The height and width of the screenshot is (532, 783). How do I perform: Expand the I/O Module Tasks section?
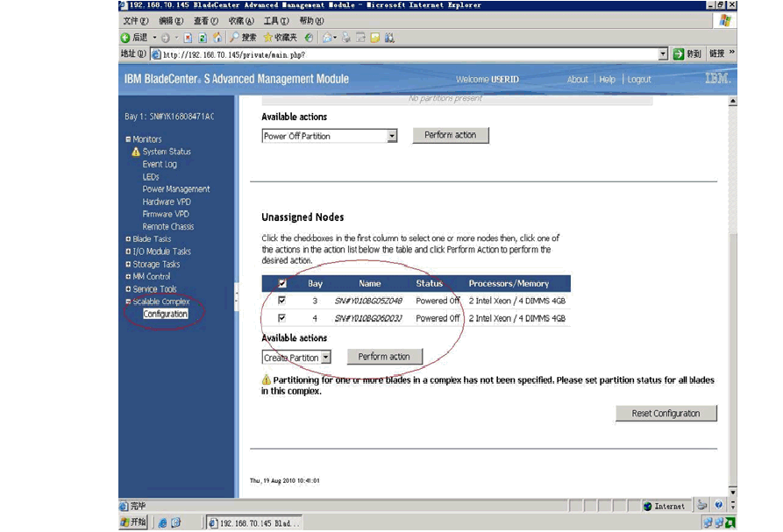tap(128, 252)
